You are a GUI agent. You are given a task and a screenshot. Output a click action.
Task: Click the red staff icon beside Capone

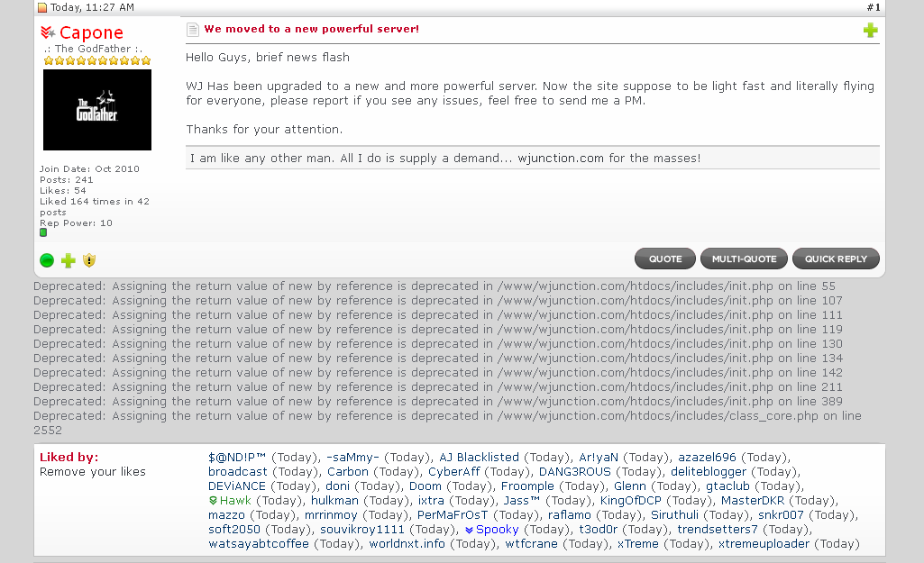point(48,32)
